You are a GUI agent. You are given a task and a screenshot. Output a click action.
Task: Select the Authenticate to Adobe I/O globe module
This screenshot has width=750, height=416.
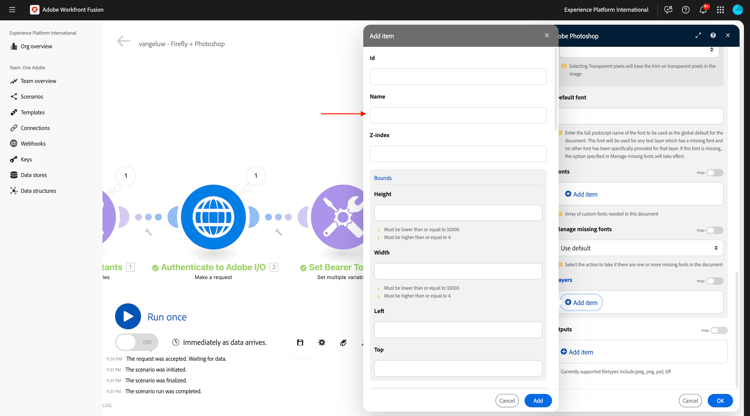[213, 217]
